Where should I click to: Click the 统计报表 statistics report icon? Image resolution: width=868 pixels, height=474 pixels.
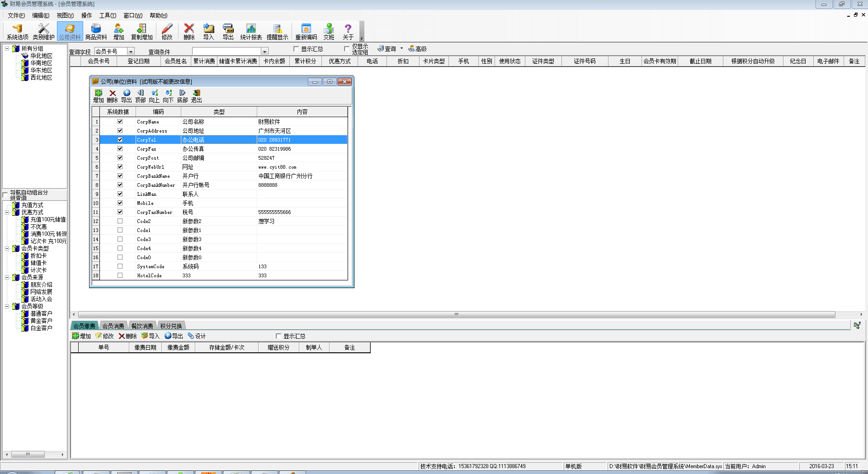(251, 32)
